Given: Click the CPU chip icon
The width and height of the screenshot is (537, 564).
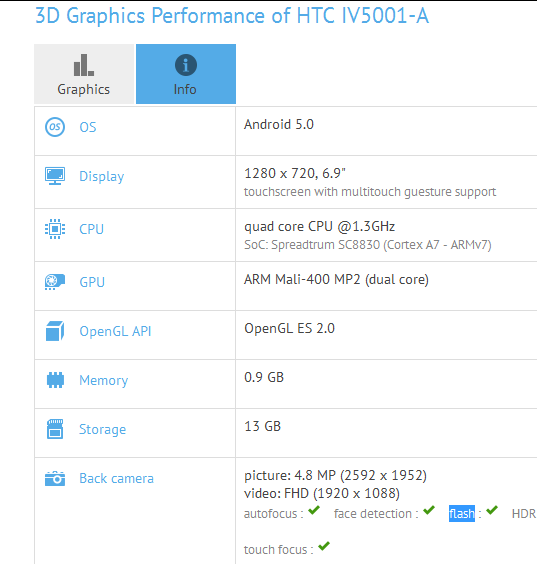Looking at the screenshot, I should point(55,229).
